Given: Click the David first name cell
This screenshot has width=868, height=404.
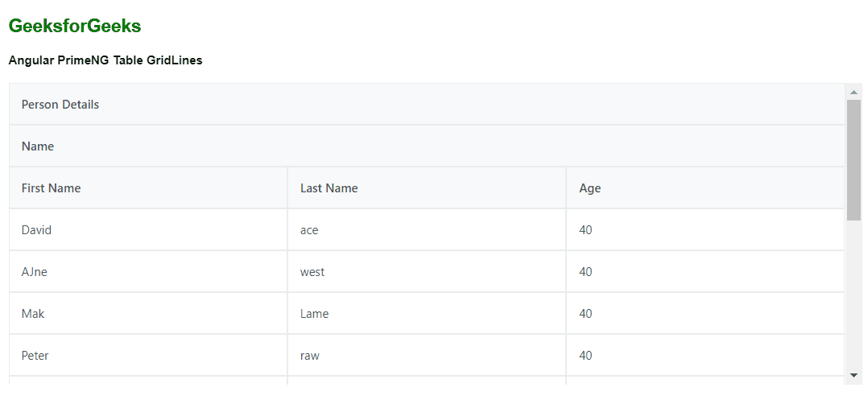Looking at the screenshot, I should (36, 230).
